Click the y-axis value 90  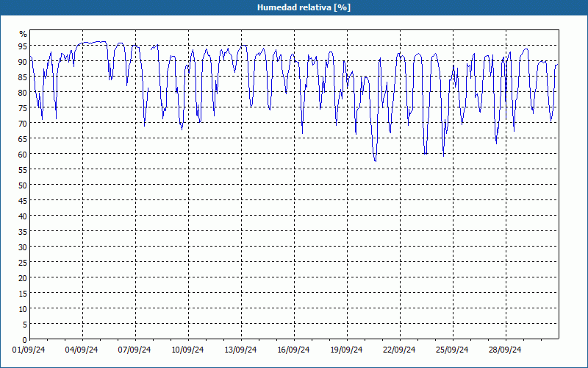(x=23, y=61)
